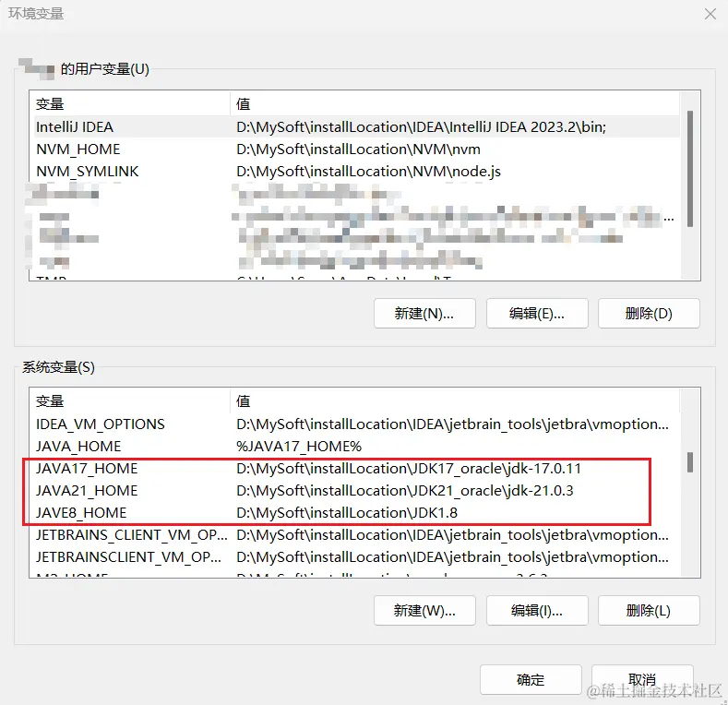The width and height of the screenshot is (728, 705).
Task: Click system variables 变量 column header
Action: click(130, 400)
